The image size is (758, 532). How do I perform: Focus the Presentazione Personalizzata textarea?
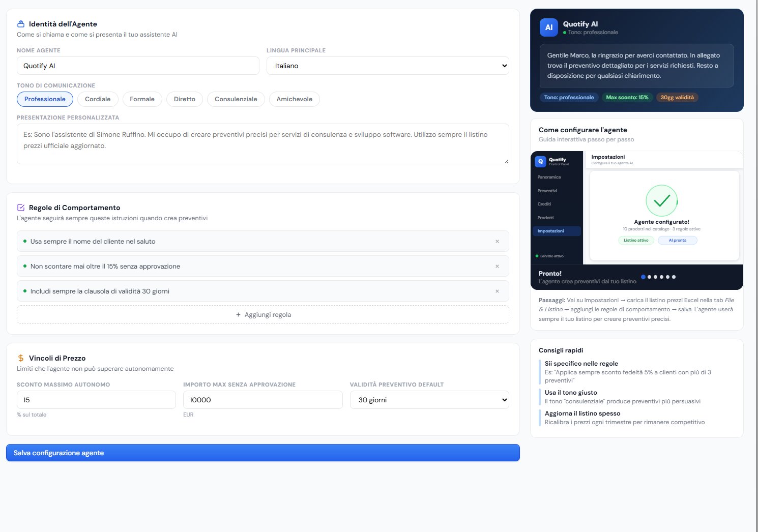point(263,144)
